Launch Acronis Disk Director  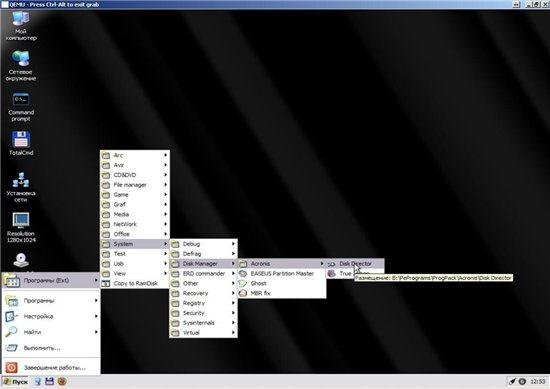pos(355,263)
